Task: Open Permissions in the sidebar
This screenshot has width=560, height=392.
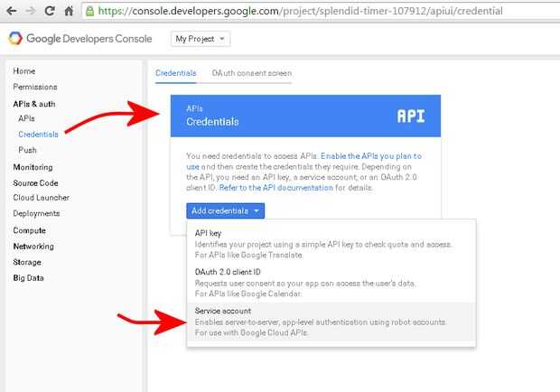Action: [35, 87]
